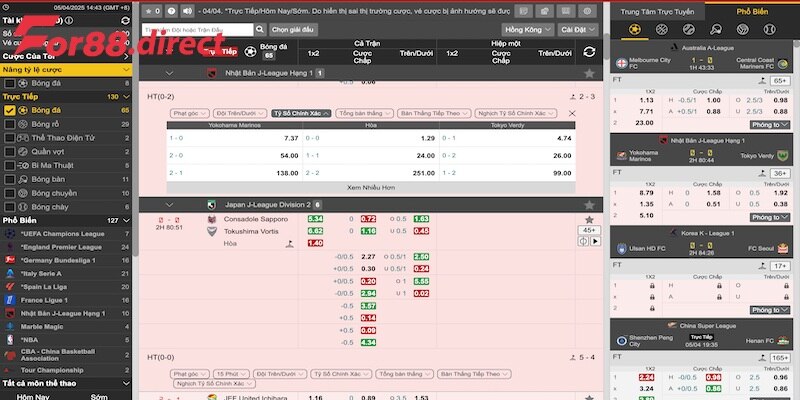Screen dimensions: 800x400
Task: Click the favorites star icon in top toolbar
Action: coord(147,11)
